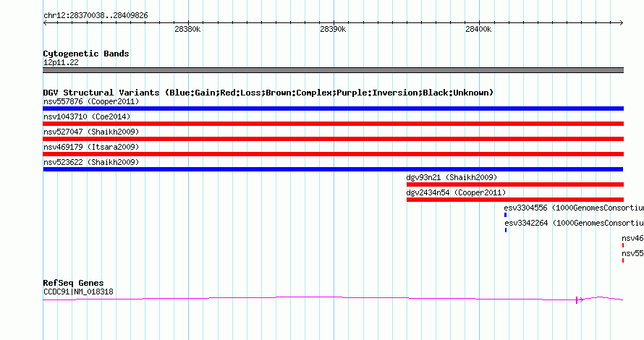Click the RefSeq Genes track title

[x=73, y=283]
